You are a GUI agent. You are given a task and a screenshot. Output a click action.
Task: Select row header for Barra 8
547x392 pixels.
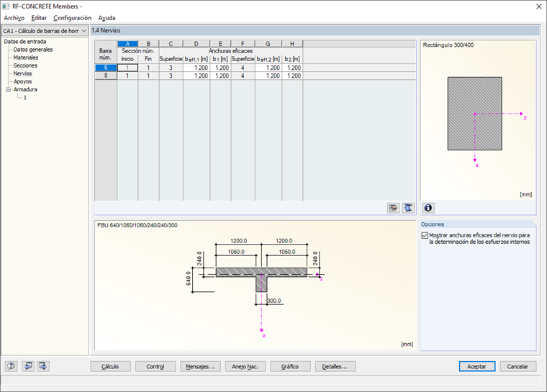(106, 76)
